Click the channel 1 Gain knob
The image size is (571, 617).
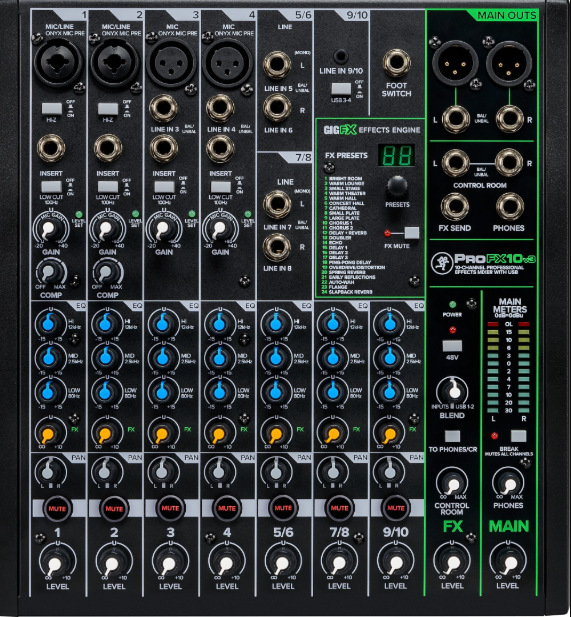pyautogui.click(x=50, y=230)
